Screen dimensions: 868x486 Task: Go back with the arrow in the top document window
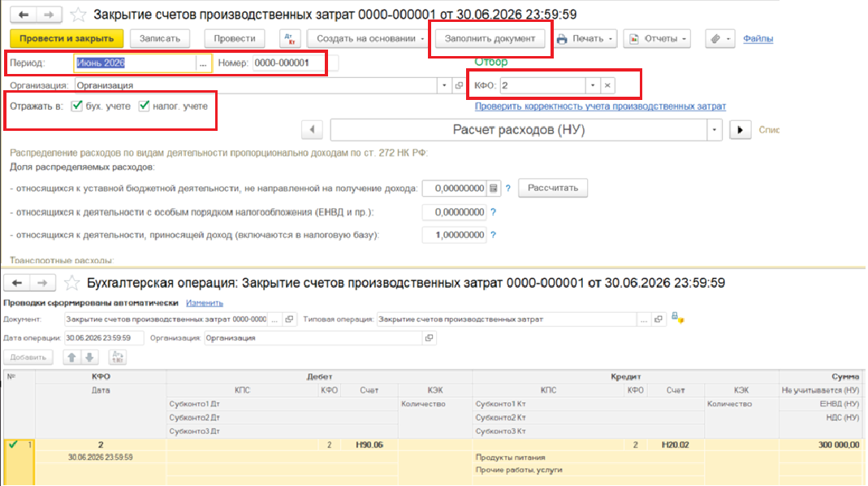[x=24, y=15]
